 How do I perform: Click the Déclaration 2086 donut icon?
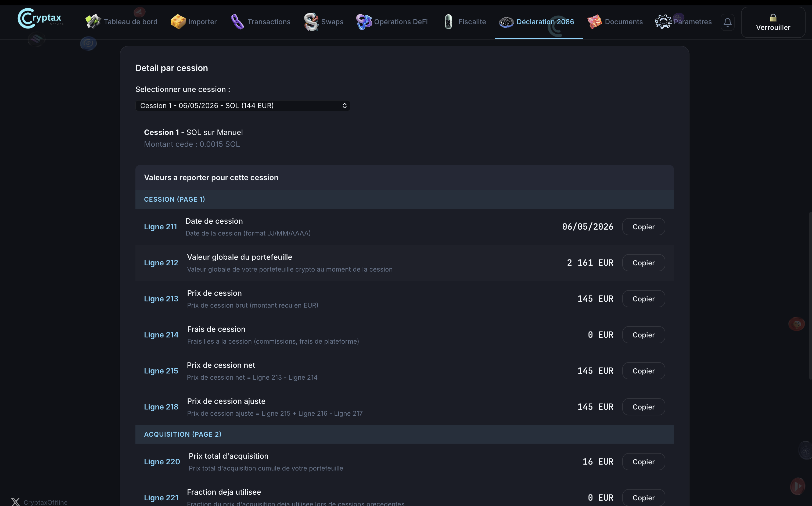point(506,22)
